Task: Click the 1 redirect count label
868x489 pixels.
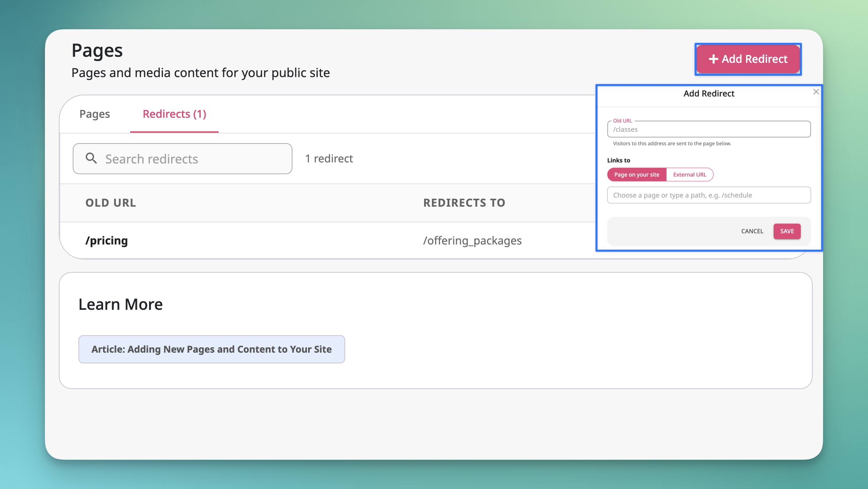Action: tap(329, 158)
